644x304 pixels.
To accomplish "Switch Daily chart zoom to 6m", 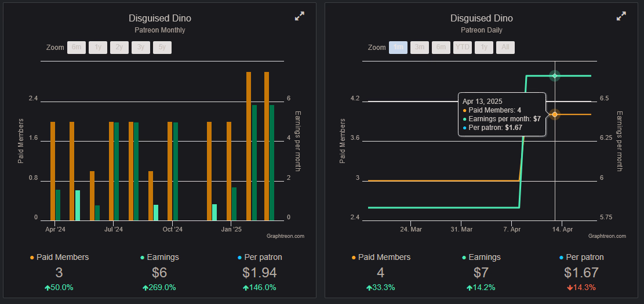I will (441, 48).
